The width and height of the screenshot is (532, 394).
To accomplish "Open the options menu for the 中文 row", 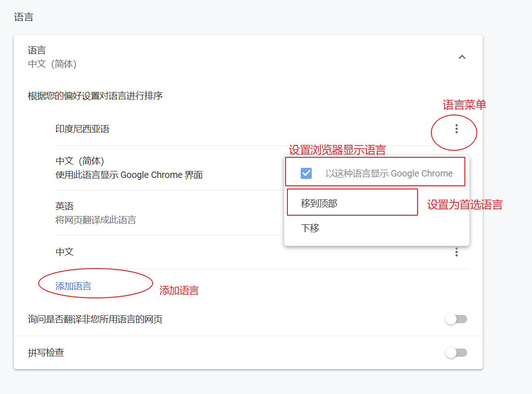I will (x=456, y=251).
